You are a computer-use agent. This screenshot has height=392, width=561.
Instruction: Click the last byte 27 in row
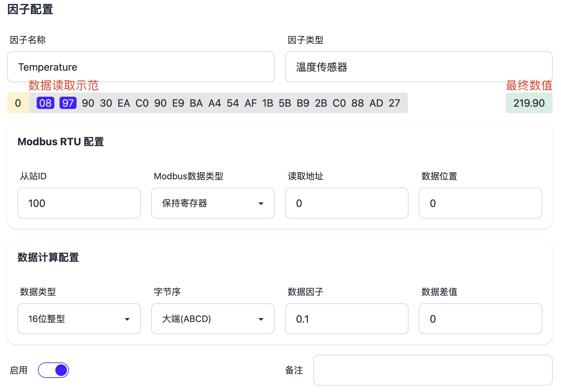[x=394, y=103]
